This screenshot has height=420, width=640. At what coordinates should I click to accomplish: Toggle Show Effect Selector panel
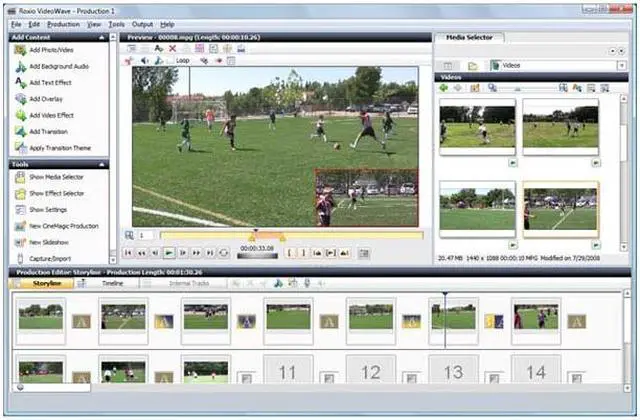[x=20, y=193]
